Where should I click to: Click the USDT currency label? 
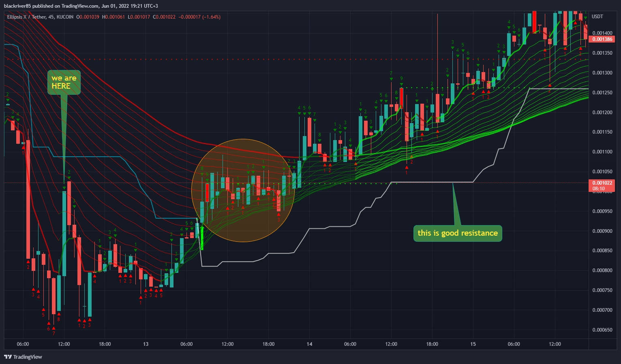(x=597, y=17)
